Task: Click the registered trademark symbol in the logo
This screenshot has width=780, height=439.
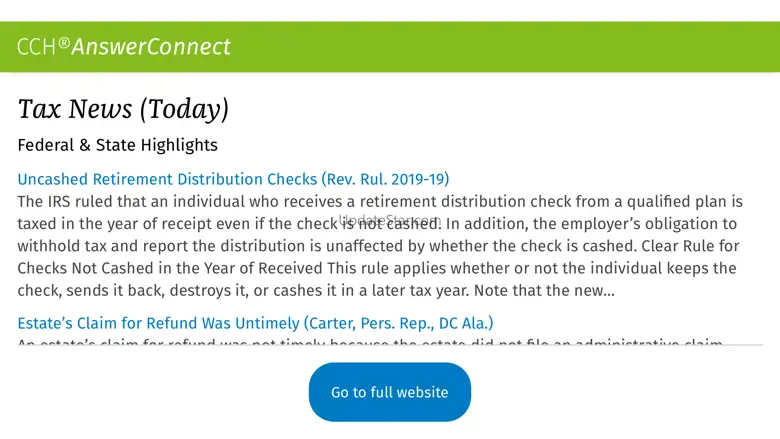Action: tap(64, 43)
